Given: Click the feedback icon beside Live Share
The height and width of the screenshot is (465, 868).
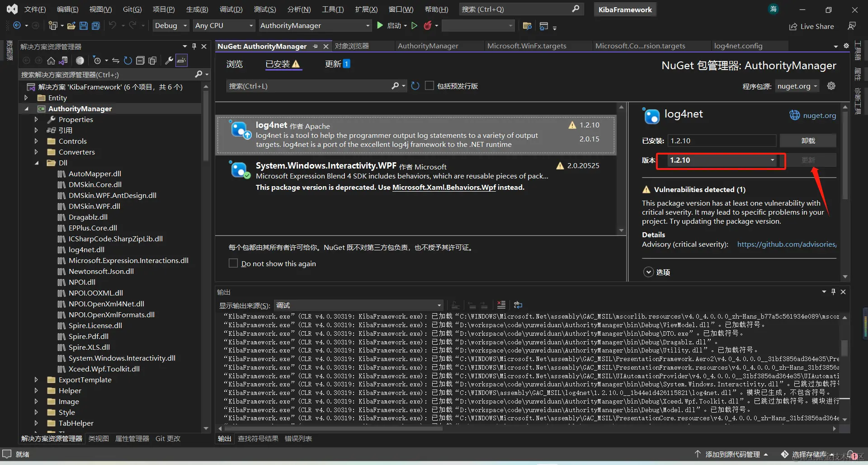Looking at the screenshot, I should pyautogui.click(x=852, y=26).
